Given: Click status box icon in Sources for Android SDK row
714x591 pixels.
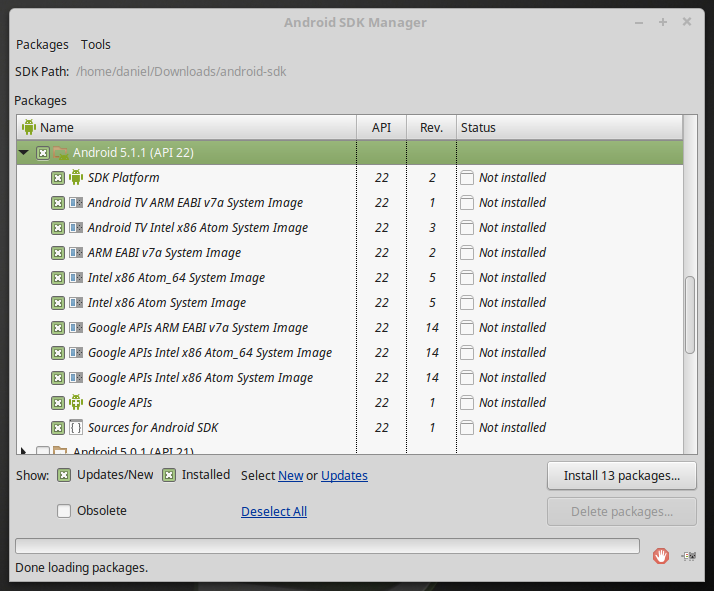Looking at the screenshot, I should coord(467,428).
